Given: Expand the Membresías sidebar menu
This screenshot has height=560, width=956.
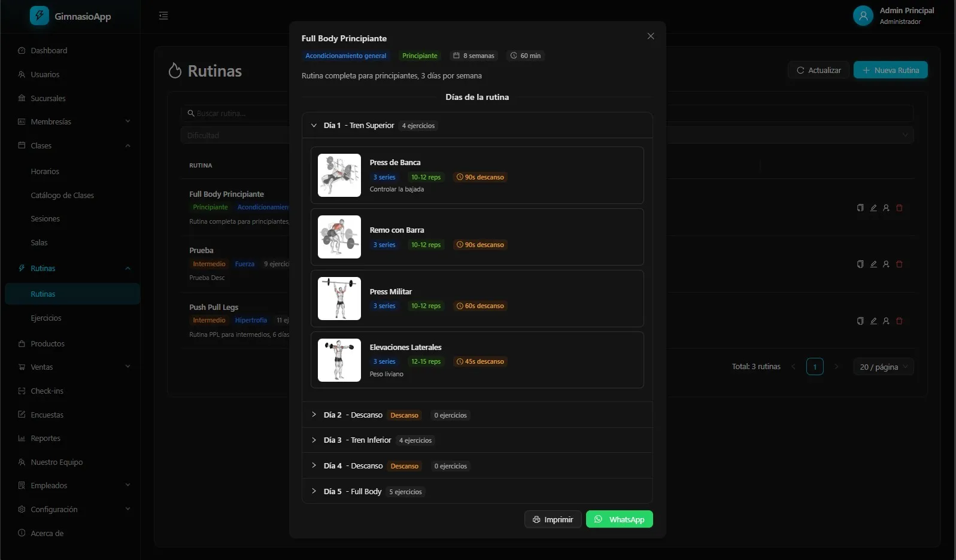Looking at the screenshot, I should click(72, 122).
